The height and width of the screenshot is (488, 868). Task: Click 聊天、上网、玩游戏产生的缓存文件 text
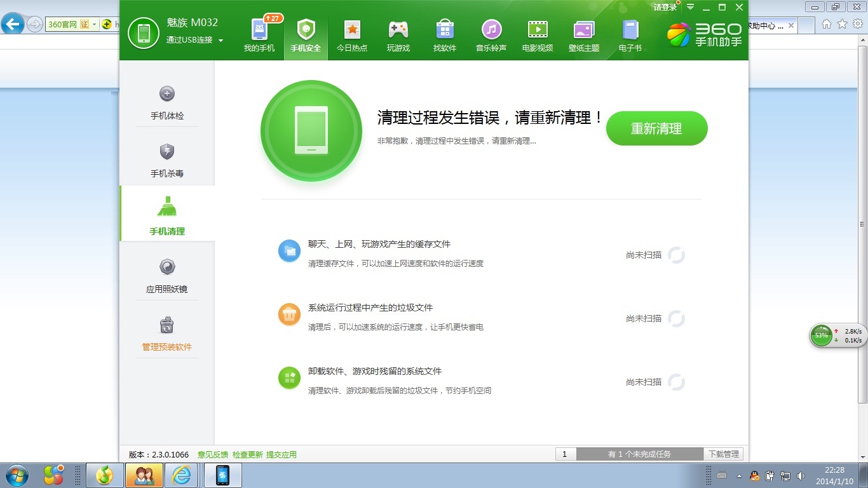coord(379,244)
